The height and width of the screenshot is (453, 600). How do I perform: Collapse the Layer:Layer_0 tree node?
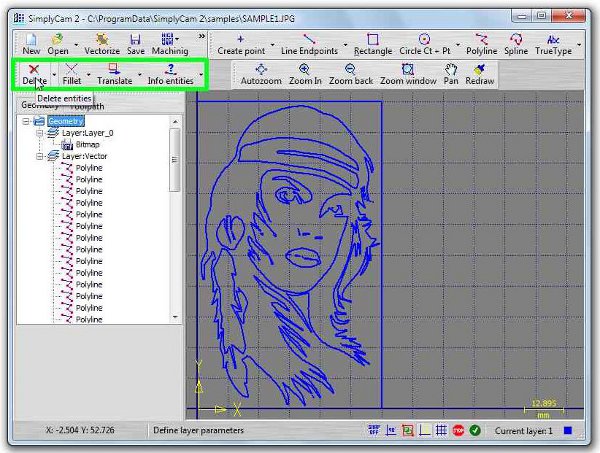(x=39, y=133)
